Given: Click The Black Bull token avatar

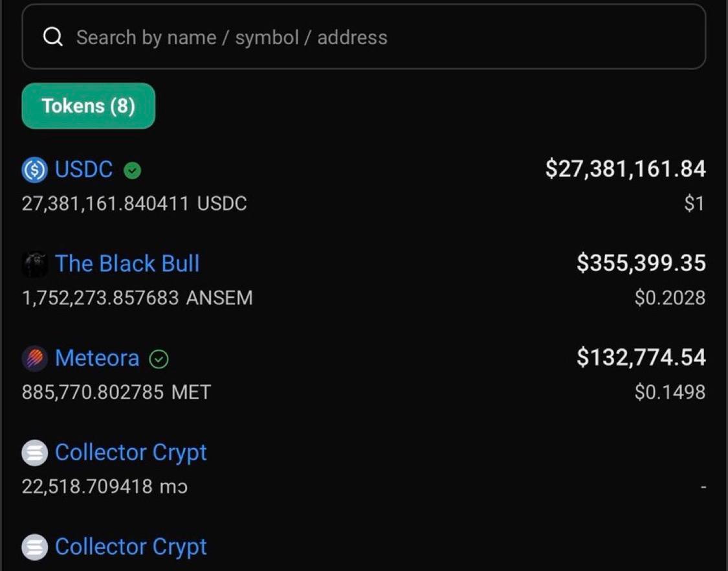Looking at the screenshot, I should pyautogui.click(x=34, y=264).
